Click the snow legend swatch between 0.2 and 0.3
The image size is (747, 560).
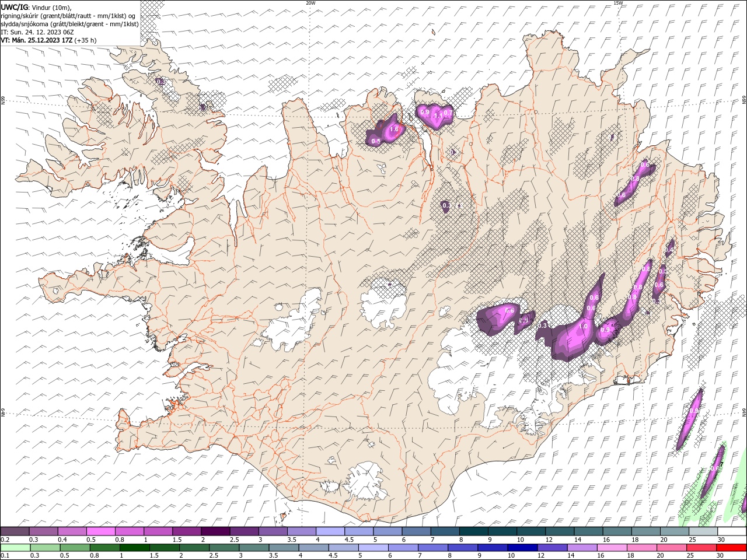[x=15, y=531]
